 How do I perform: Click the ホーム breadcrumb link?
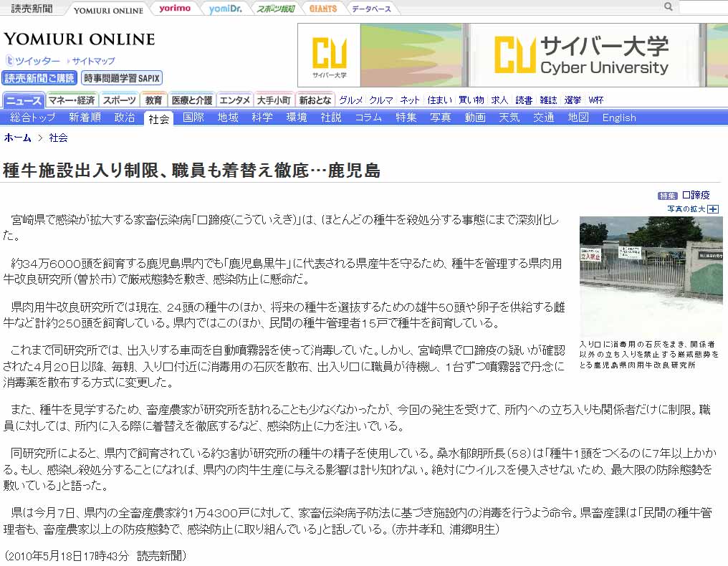18,138
